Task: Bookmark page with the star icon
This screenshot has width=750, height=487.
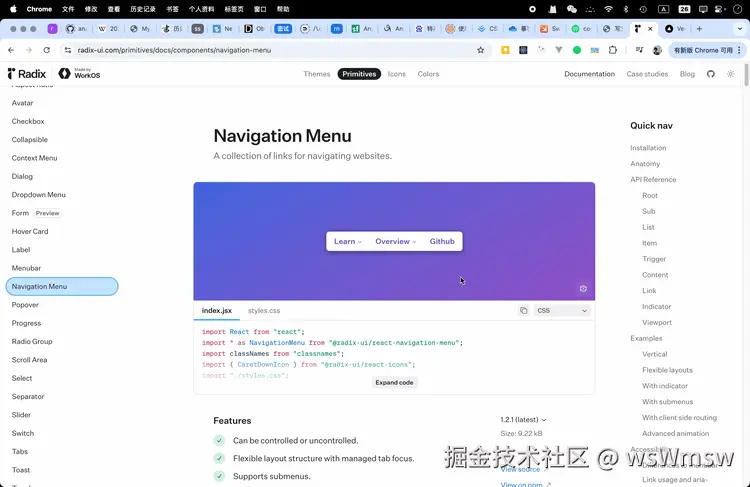Action: pyautogui.click(x=480, y=50)
